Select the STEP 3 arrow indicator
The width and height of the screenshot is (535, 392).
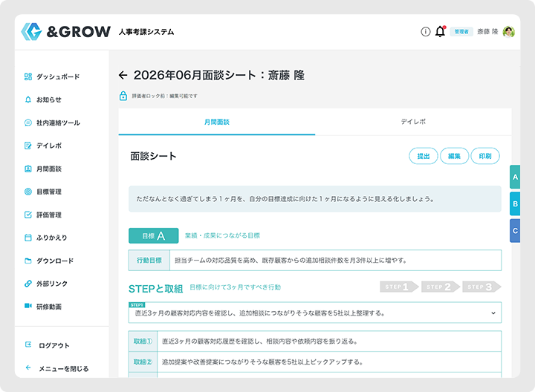point(480,287)
